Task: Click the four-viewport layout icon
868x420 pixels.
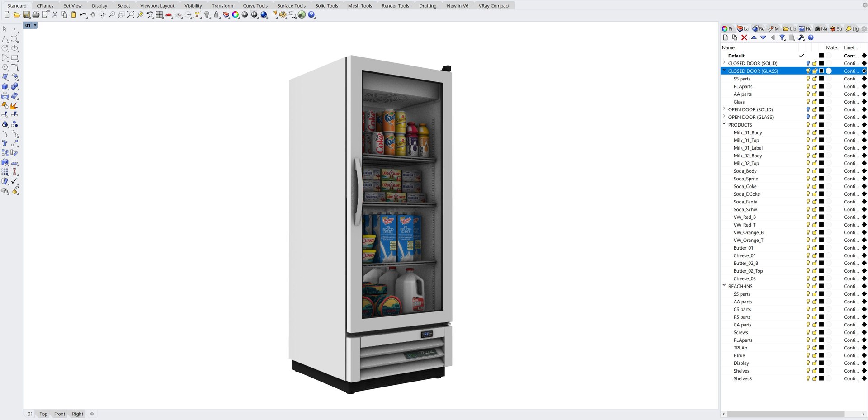Action: (x=159, y=15)
